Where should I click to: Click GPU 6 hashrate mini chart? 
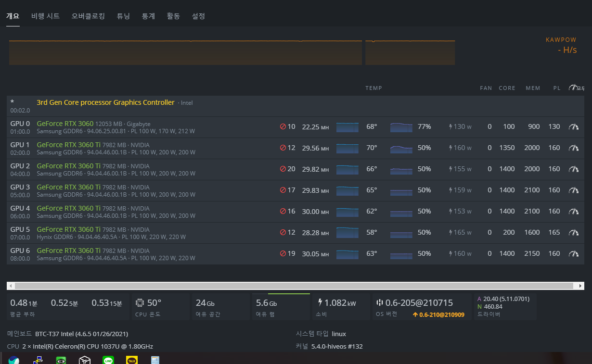347,254
